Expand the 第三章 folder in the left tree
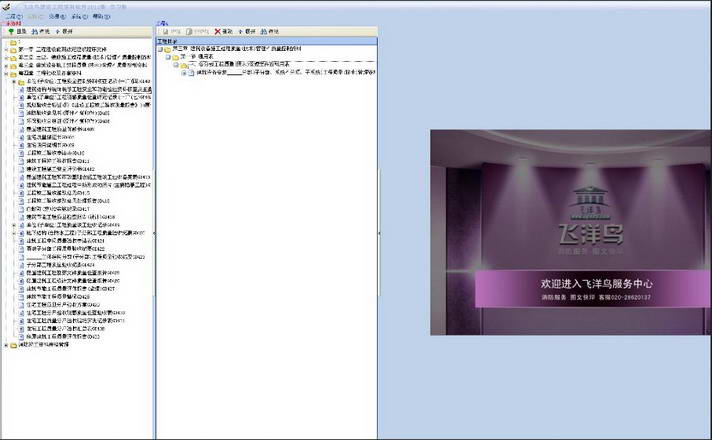Screen dimensions: 712x440 tap(6, 65)
